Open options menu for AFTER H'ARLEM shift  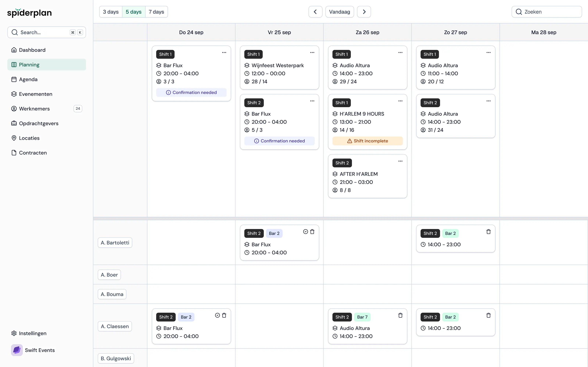click(x=400, y=161)
